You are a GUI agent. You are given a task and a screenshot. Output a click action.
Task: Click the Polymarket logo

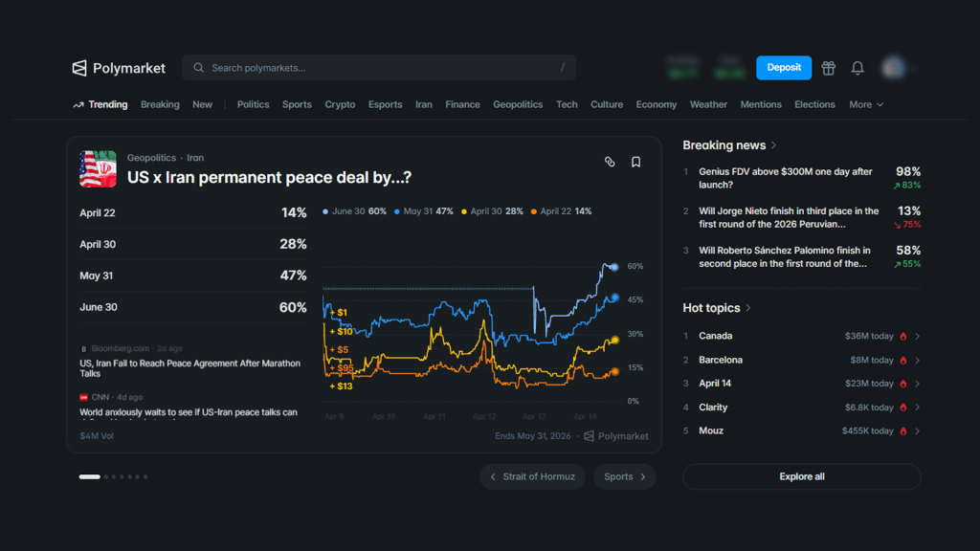click(119, 68)
